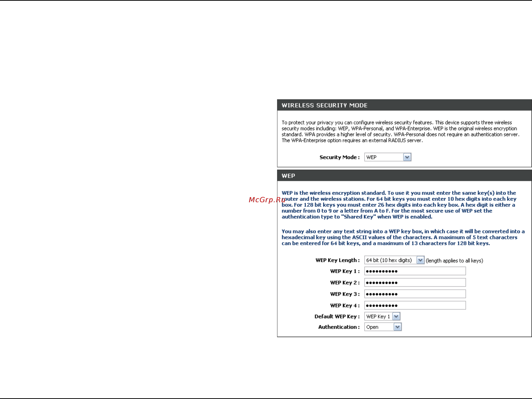Open the Authentication dropdown set to Open
Viewport: 532px width, 399px height.
point(383,327)
